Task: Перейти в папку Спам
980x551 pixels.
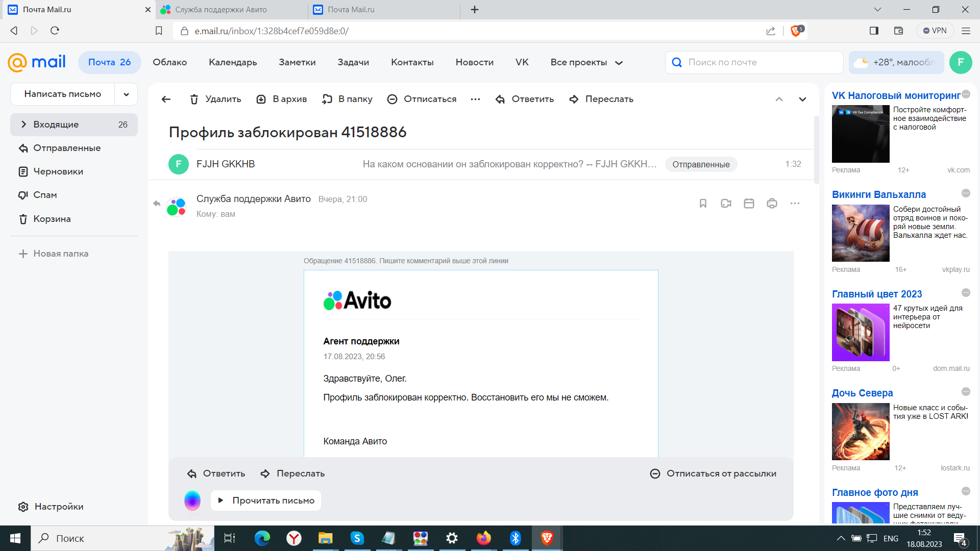Action: tap(45, 194)
